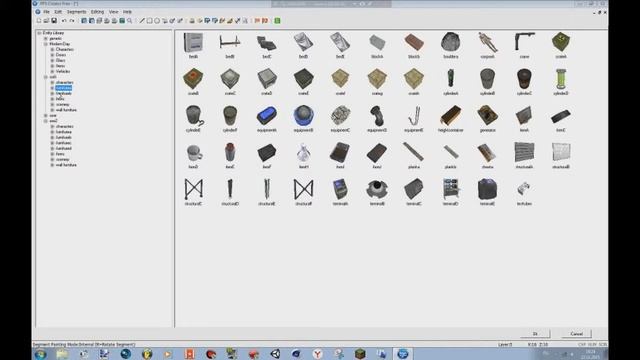
Task: Expand the generic tree node
Action: click(x=46, y=38)
